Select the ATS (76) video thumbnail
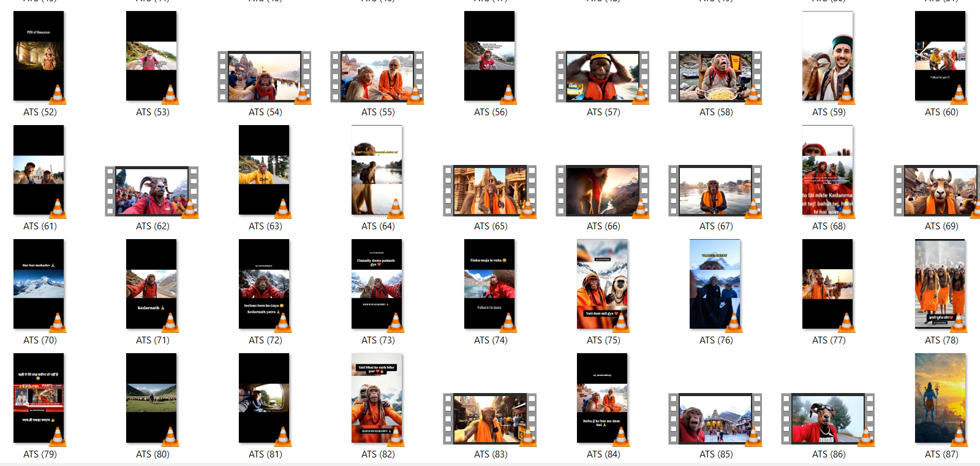Image resolution: width=980 pixels, height=466 pixels. (715, 284)
